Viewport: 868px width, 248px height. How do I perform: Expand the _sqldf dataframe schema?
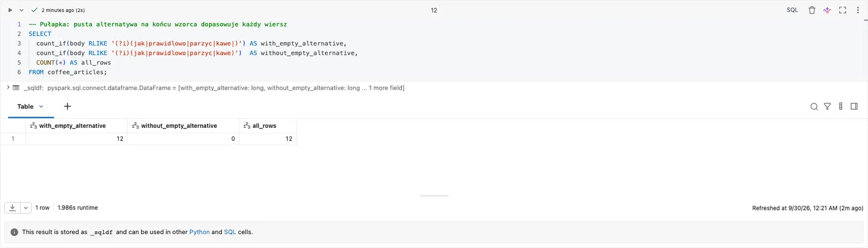click(x=7, y=87)
